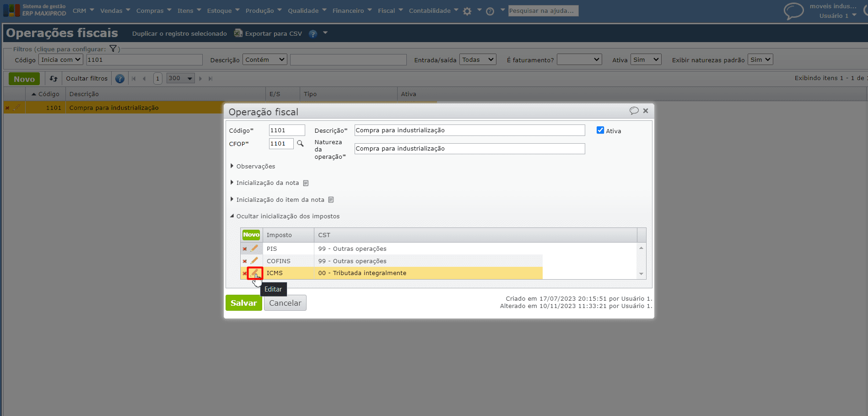Image resolution: width=868 pixels, height=416 pixels.
Task: Delete the COFINS tax row
Action: pos(245,261)
